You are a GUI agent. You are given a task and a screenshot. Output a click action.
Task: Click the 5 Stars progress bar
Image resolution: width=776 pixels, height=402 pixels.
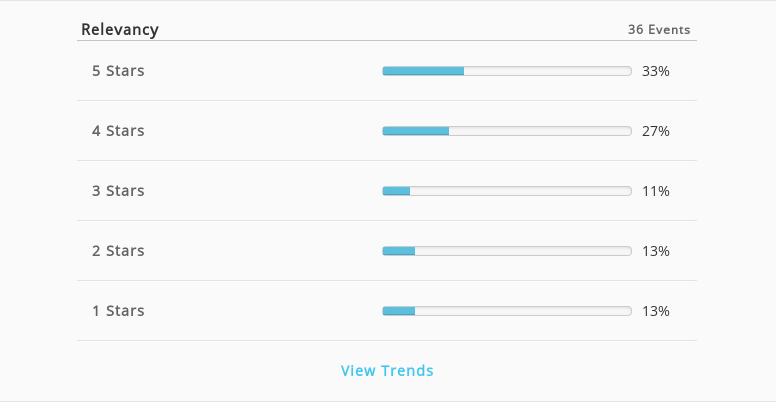(x=507, y=71)
